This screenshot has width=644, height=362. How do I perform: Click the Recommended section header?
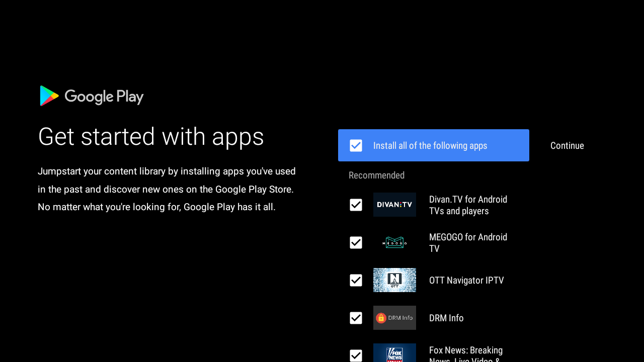tap(376, 175)
